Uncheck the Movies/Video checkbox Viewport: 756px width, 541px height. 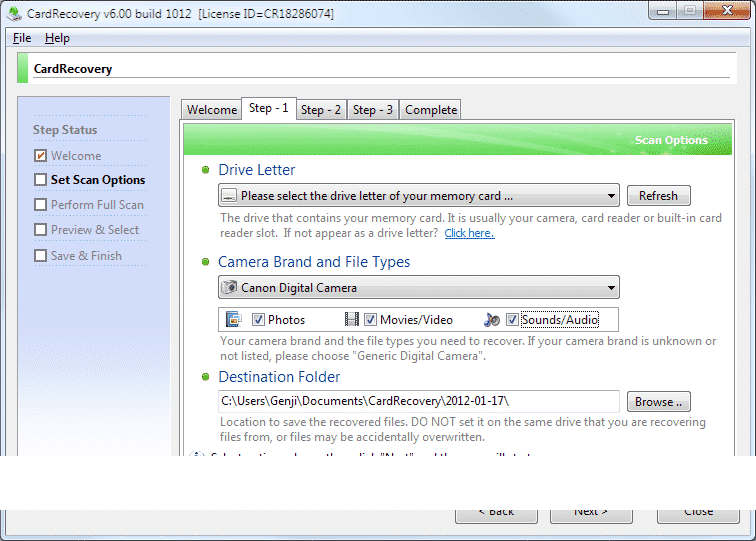click(x=370, y=319)
